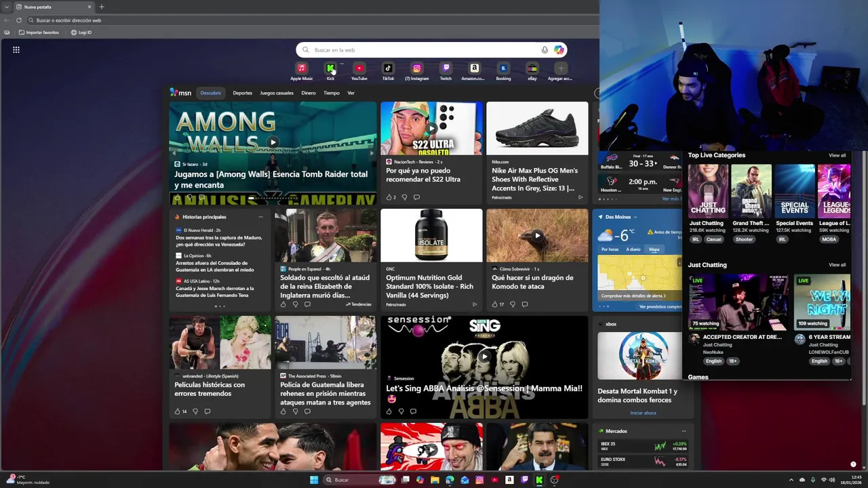Select weather A diario tab

tap(633, 249)
